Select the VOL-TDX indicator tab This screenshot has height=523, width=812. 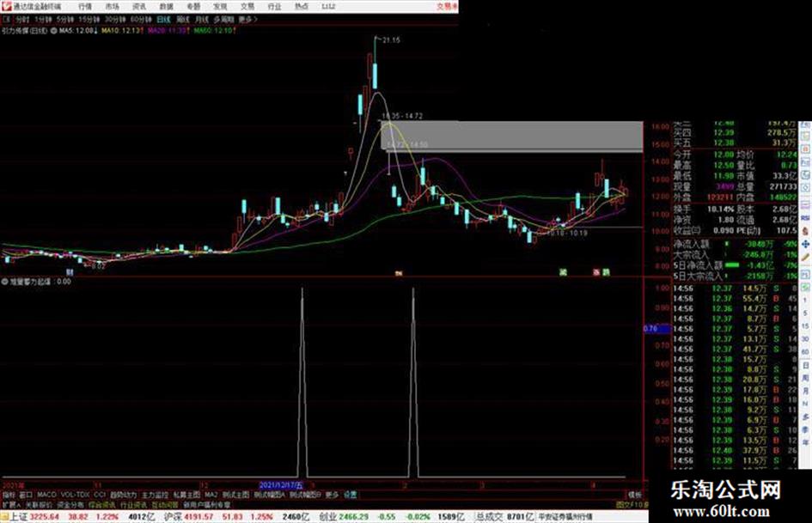point(75,495)
